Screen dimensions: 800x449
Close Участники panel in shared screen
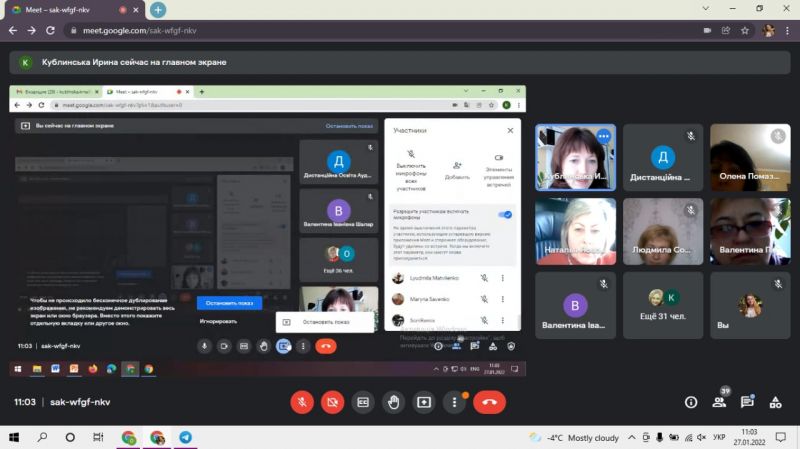510,131
